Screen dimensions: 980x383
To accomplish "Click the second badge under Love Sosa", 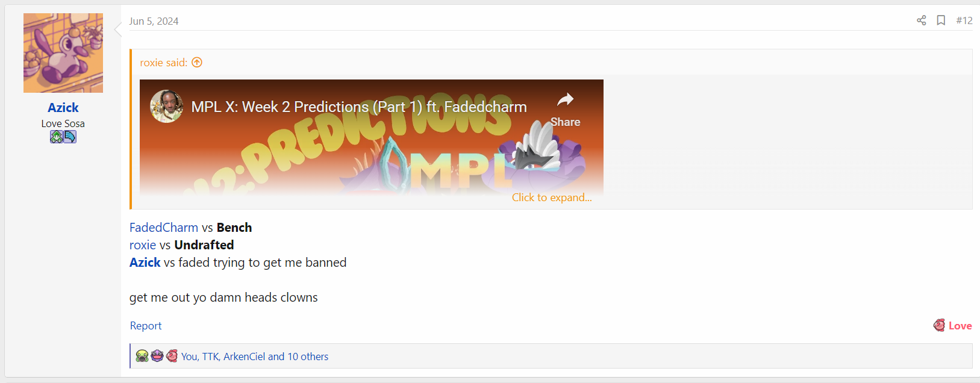I will click(70, 137).
